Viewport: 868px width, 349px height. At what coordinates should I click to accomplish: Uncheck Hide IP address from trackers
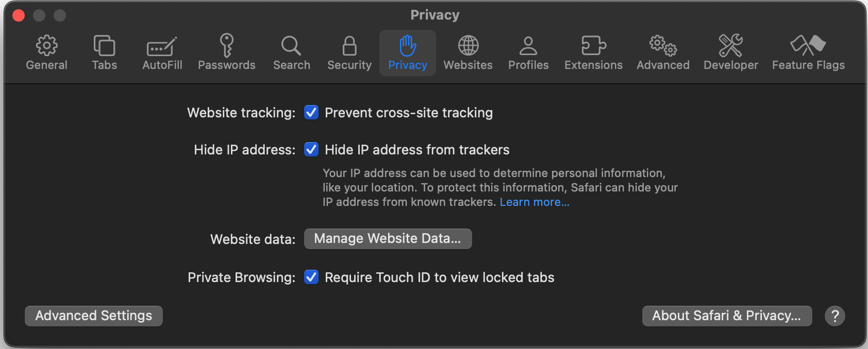(311, 149)
